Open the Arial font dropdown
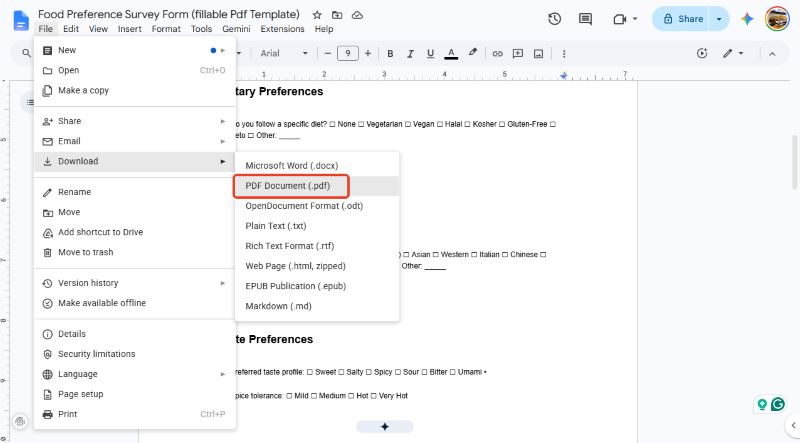 [x=284, y=53]
